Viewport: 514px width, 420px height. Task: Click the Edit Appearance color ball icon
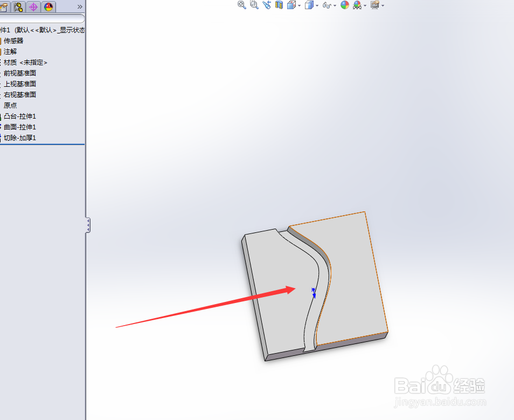pos(344,5)
